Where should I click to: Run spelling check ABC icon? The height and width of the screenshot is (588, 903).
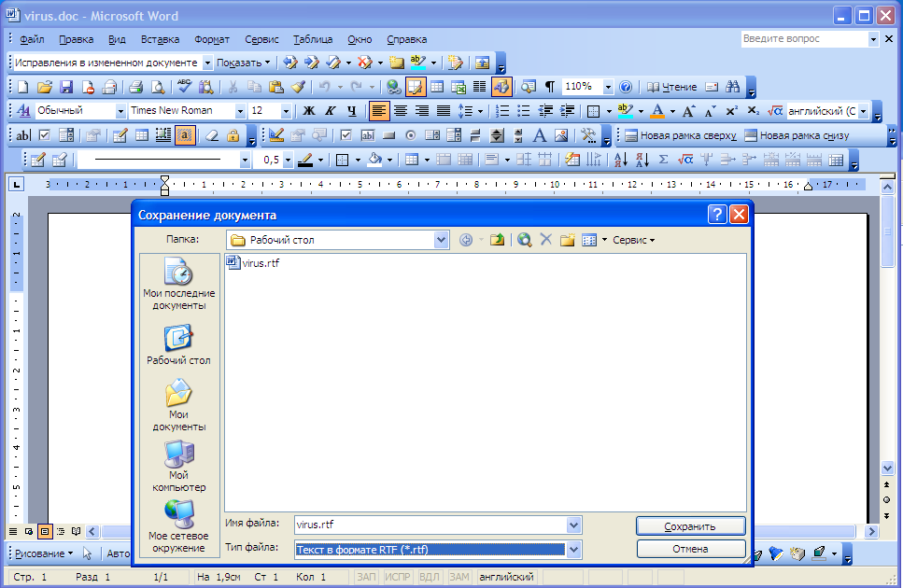coord(184,87)
